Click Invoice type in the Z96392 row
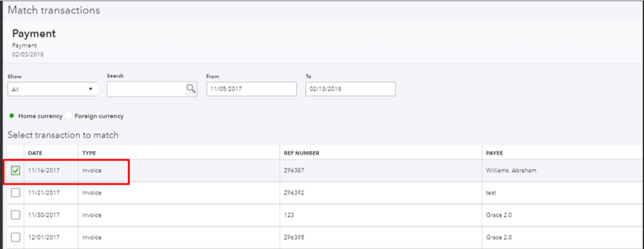Viewport: 644px width, 249px height. pos(92,193)
